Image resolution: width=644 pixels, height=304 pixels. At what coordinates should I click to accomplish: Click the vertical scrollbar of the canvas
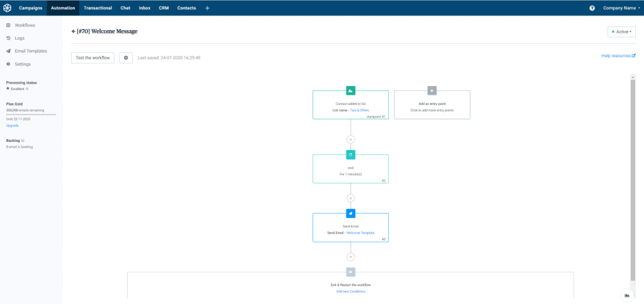[x=632, y=176]
